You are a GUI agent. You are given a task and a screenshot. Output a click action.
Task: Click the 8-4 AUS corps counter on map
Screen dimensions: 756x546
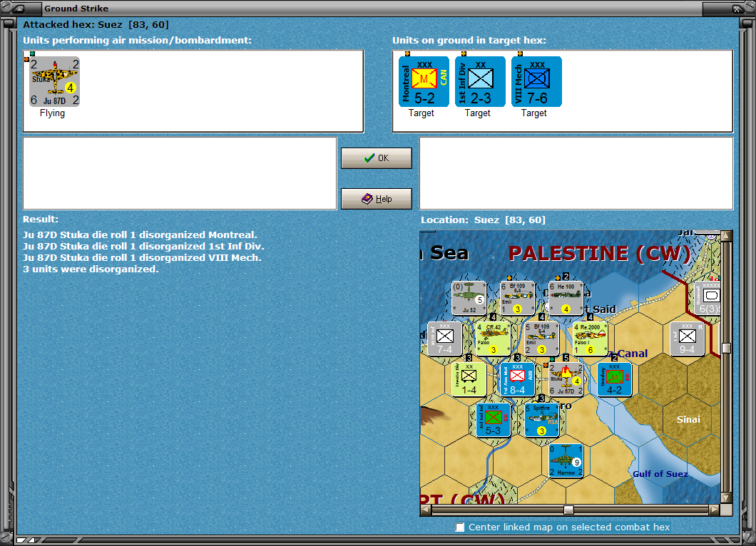tap(517, 379)
